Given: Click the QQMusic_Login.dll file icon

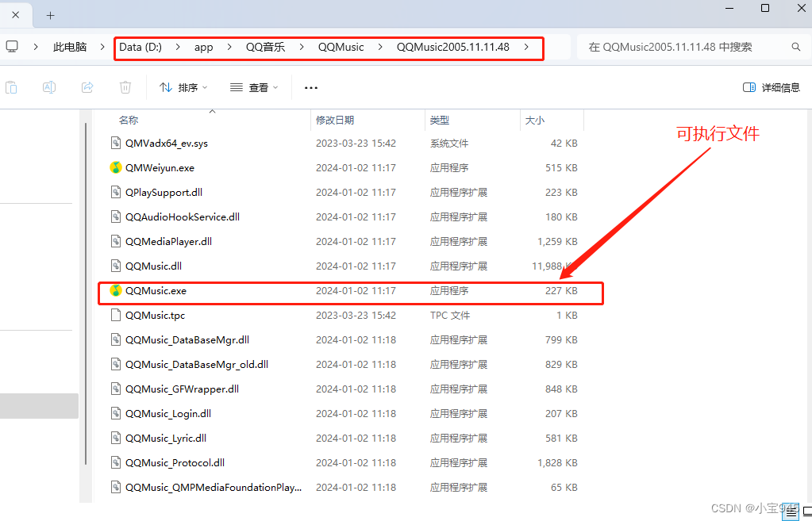Looking at the screenshot, I should pos(116,413).
